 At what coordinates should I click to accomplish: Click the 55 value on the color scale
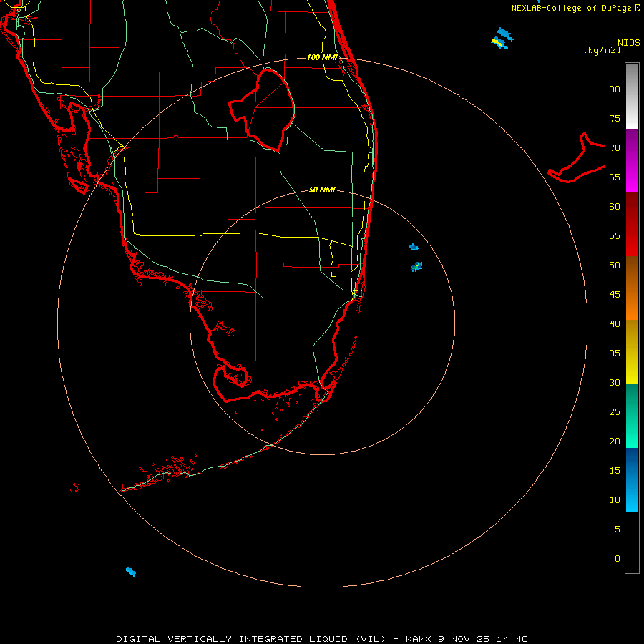click(615, 235)
